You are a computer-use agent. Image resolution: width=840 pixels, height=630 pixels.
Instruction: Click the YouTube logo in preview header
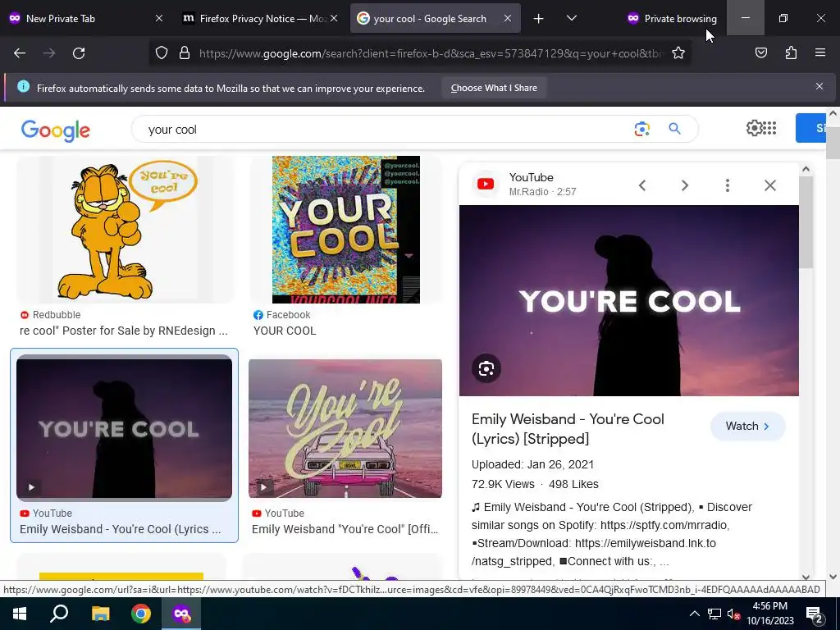tap(486, 185)
